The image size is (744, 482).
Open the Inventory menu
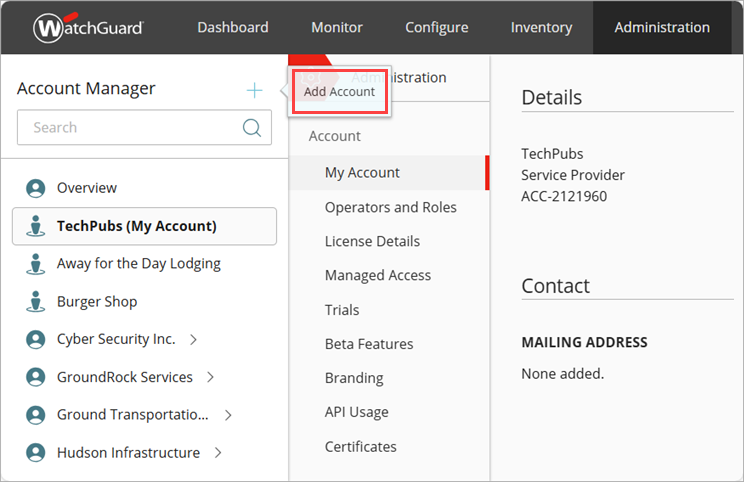(541, 28)
